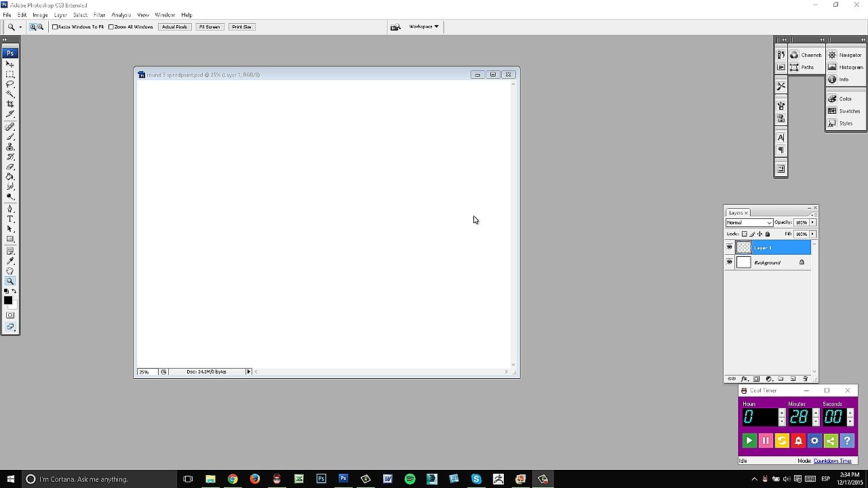This screenshot has height=488, width=868.
Task: Open the Layer menu
Action: 60,15
